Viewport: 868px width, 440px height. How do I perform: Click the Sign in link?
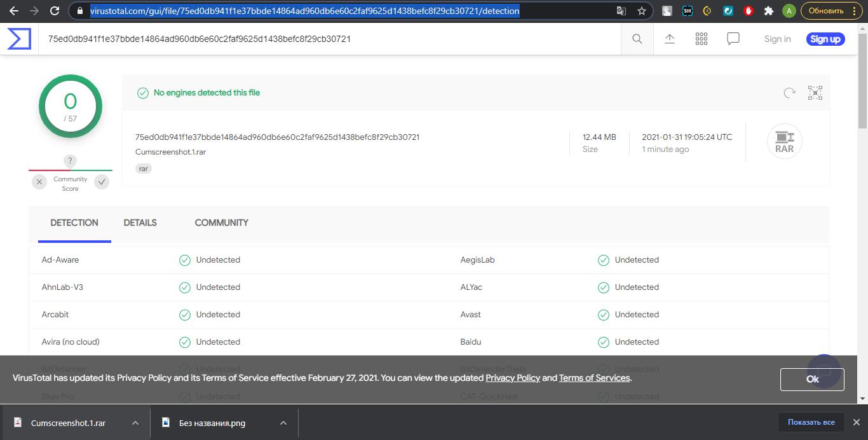click(778, 39)
